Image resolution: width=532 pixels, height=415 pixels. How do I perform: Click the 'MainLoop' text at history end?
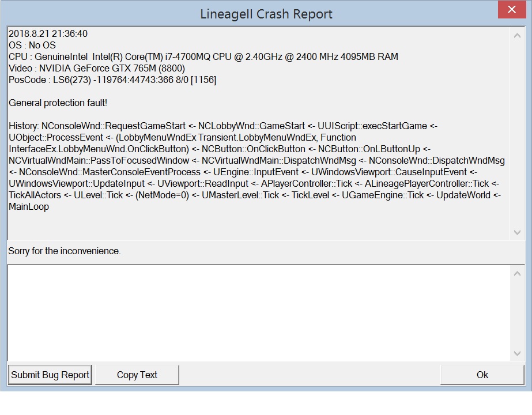coord(29,207)
